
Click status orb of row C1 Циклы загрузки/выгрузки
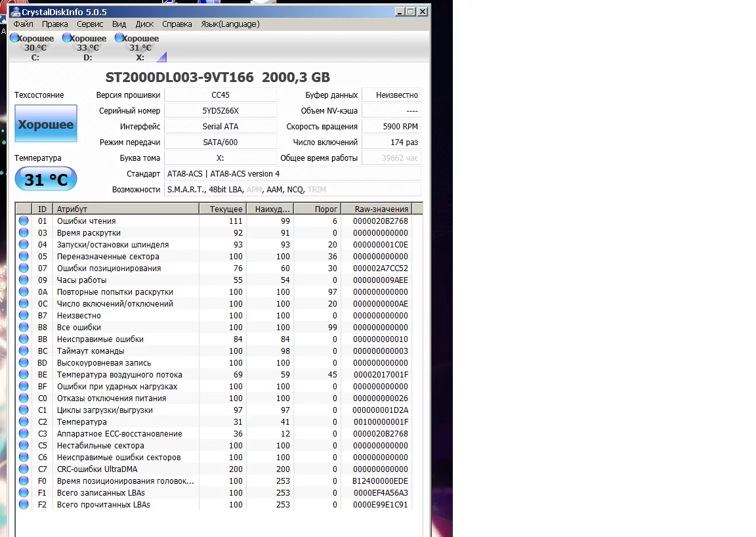pos(24,410)
